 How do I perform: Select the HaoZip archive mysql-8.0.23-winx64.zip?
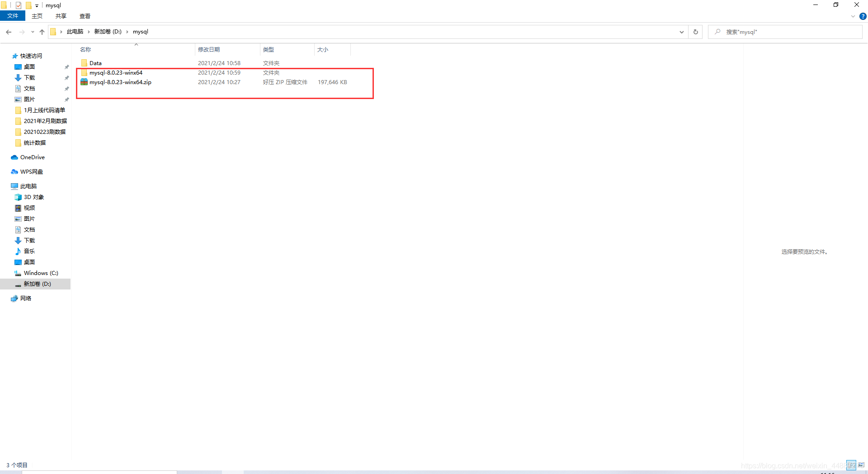pyautogui.click(x=120, y=82)
